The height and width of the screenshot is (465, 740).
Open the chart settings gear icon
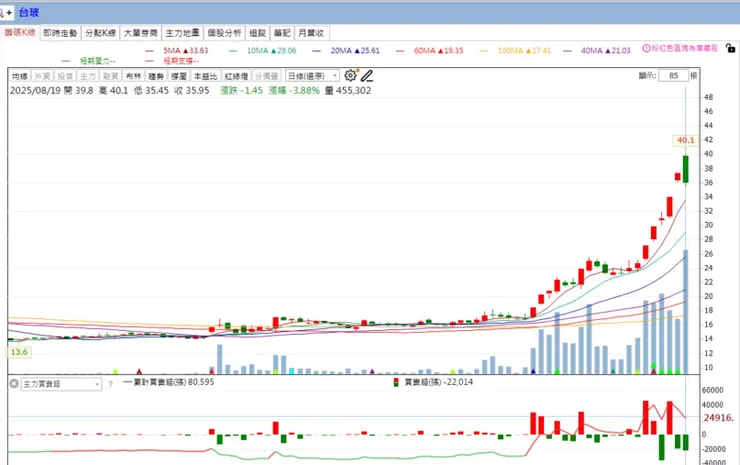[350, 76]
